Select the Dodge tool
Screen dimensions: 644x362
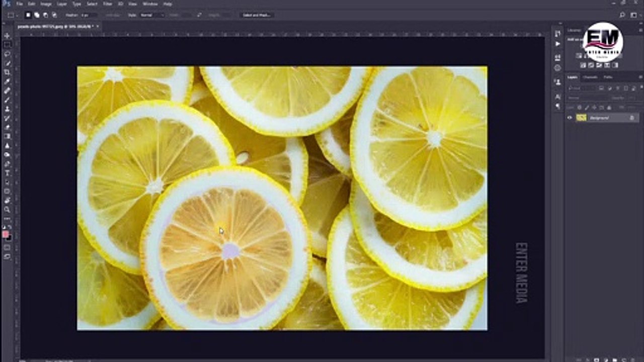7,154
